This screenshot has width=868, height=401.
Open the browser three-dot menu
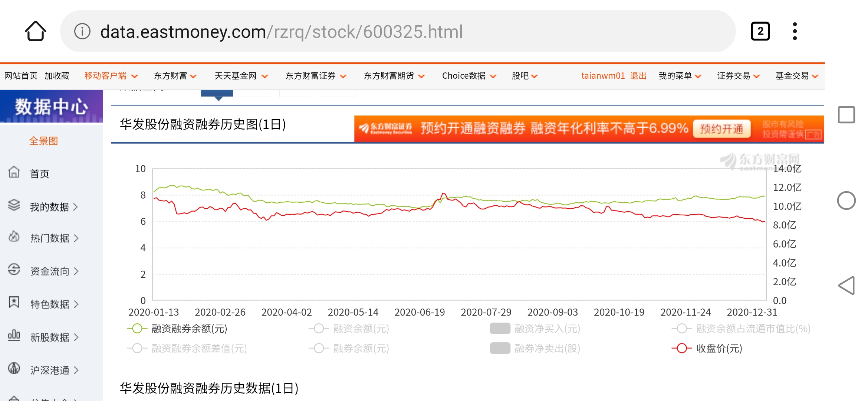pyautogui.click(x=795, y=31)
